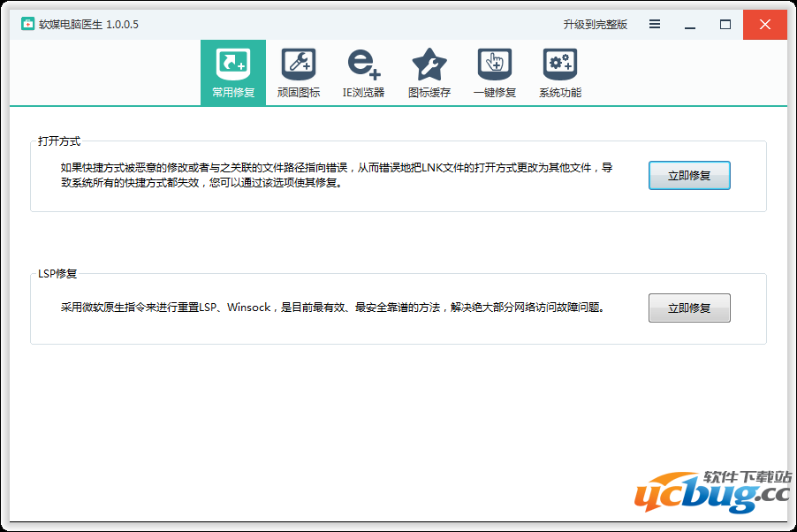Click the 升级到完整版 upgrade link
The image size is (797, 532).
pyautogui.click(x=595, y=25)
